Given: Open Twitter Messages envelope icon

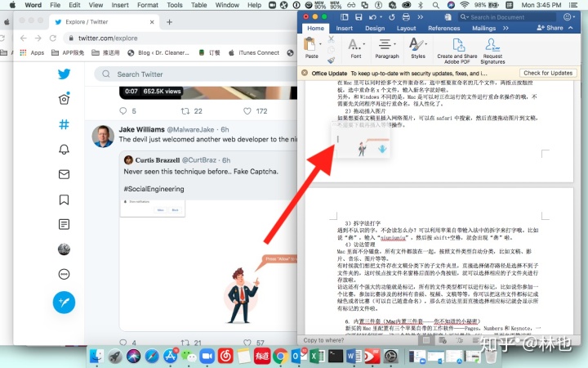Looking at the screenshot, I should click(x=65, y=174).
